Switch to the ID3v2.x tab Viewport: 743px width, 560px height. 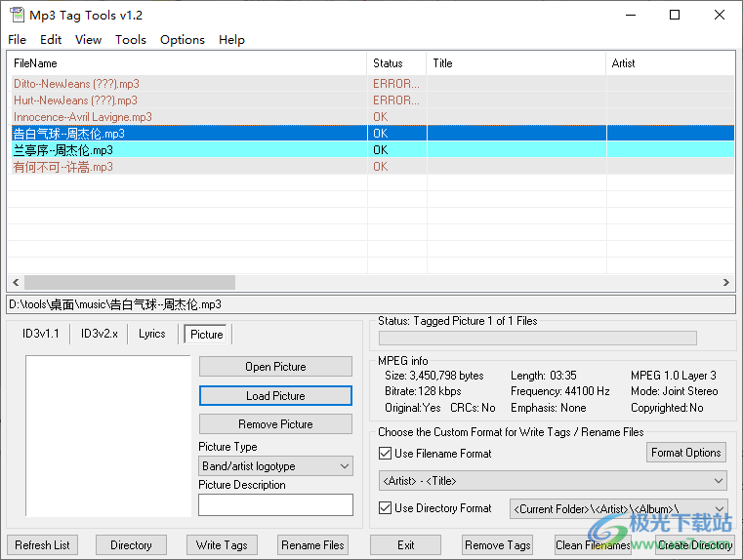pyautogui.click(x=99, y=334)
